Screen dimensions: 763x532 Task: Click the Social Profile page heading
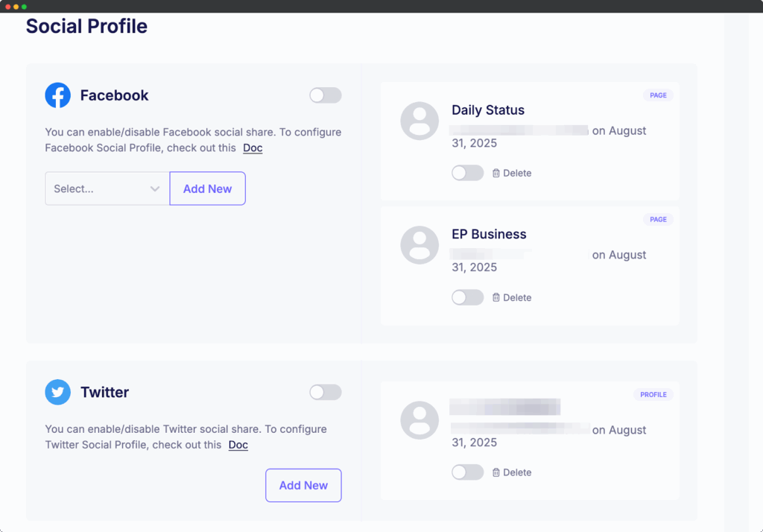[x=86, y=26]
